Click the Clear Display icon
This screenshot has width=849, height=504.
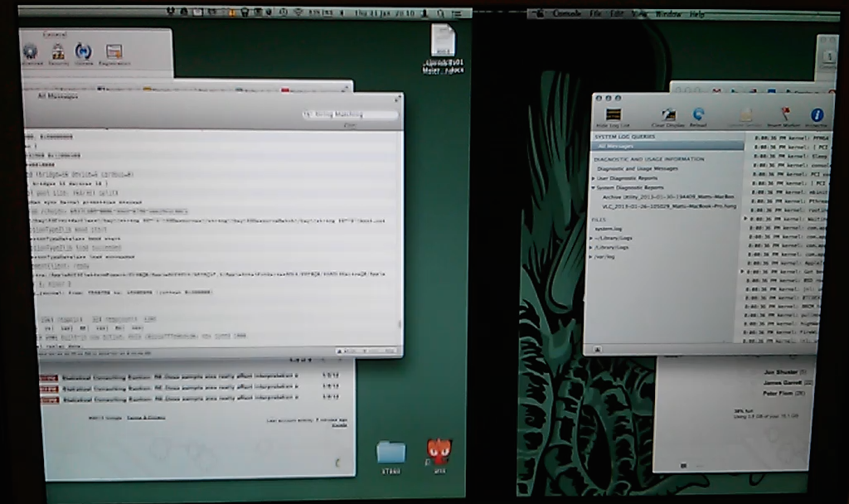coord(668,114)
